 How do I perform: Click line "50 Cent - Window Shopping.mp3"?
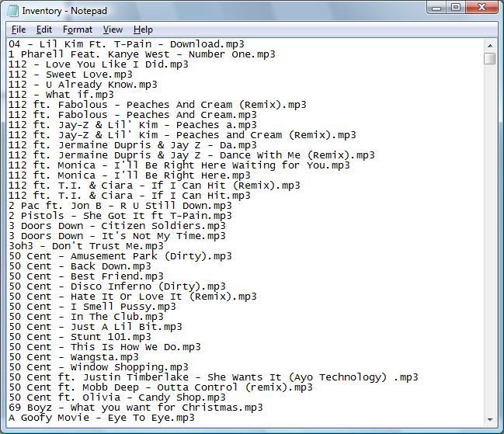99,367
